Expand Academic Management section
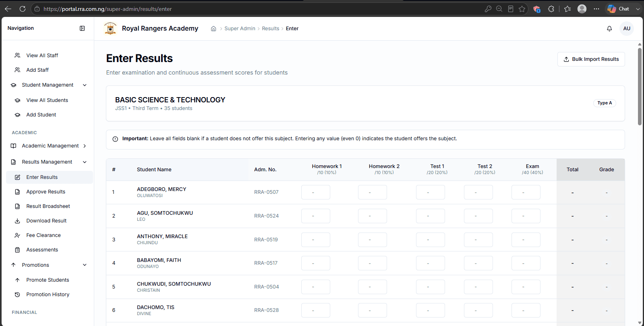Screen dimensions: 644x326 pos(50,146)
